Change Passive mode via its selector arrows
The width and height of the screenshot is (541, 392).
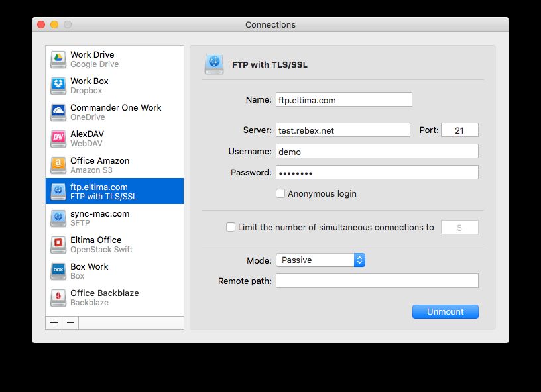[x=359, y=260]
